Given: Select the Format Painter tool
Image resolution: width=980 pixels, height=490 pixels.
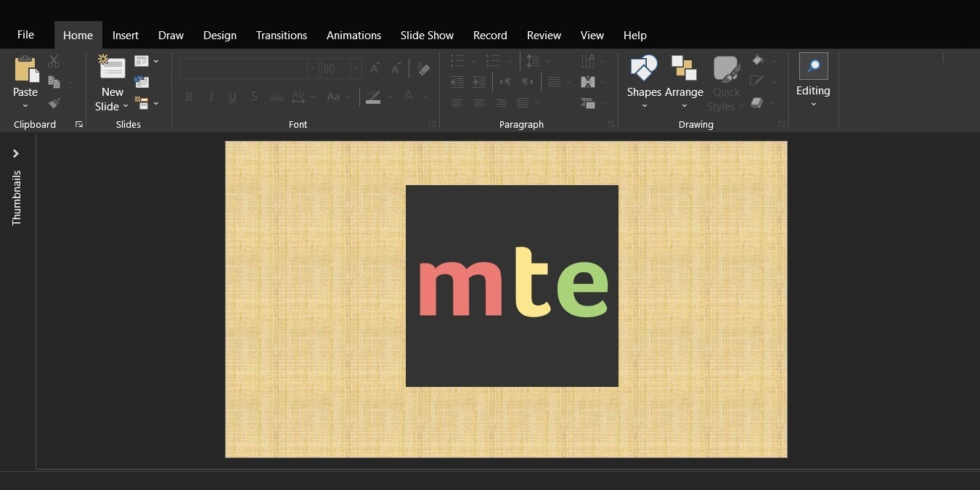Looking at the screenshot, I should pos(54,103).
